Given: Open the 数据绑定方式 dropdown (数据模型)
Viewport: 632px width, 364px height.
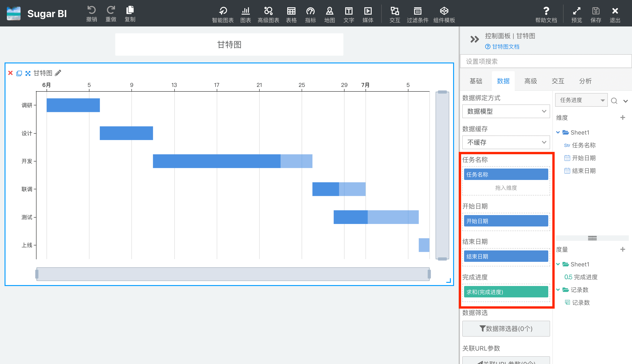Looking at the screenshot, I should click(x=506, y=111).
